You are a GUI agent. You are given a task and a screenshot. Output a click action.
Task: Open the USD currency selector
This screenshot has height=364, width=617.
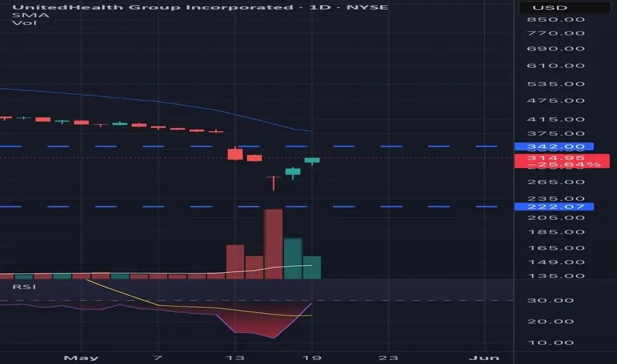pos(565,7)
